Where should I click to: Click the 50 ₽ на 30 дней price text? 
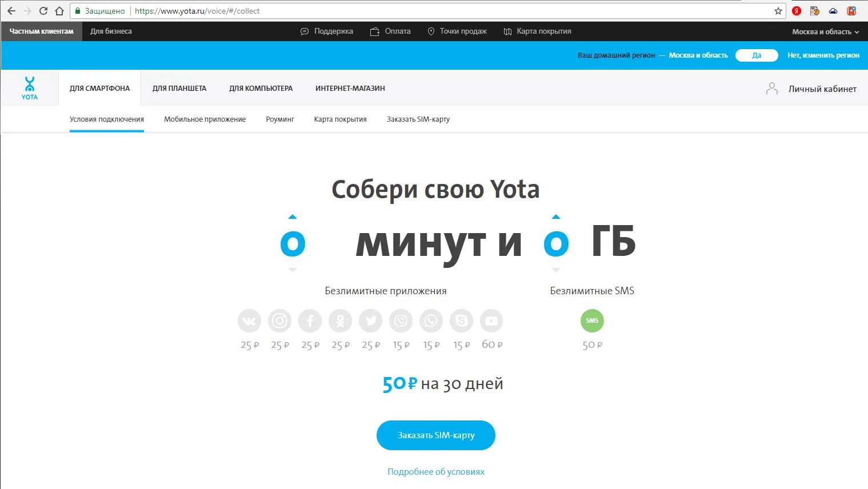pos(443,384)
